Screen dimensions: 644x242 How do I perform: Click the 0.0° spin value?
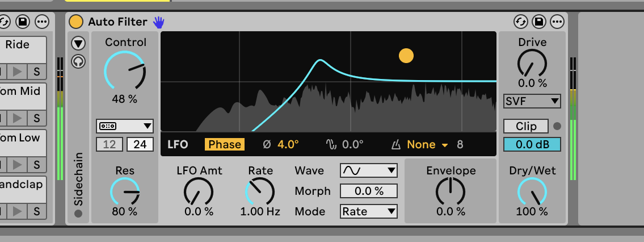[x=353, y=145]
